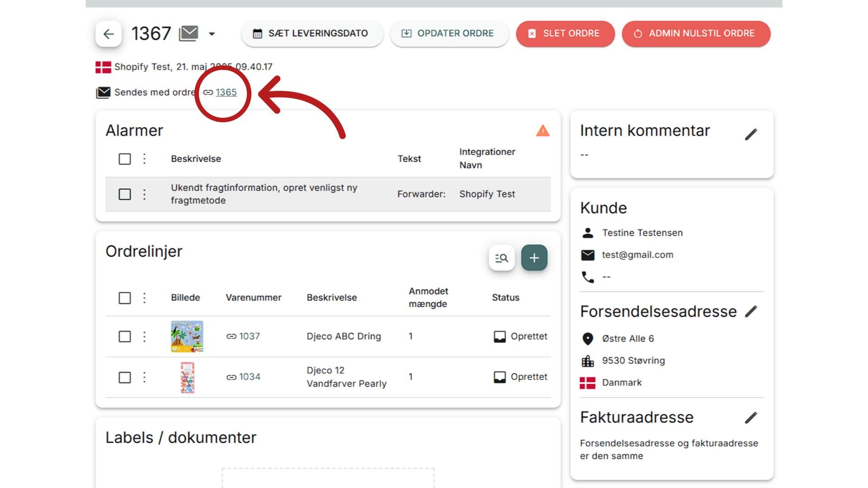Click the Anmodet mængde column header
This screenshot has height=488, width=868.
click(x=428, y=297)
